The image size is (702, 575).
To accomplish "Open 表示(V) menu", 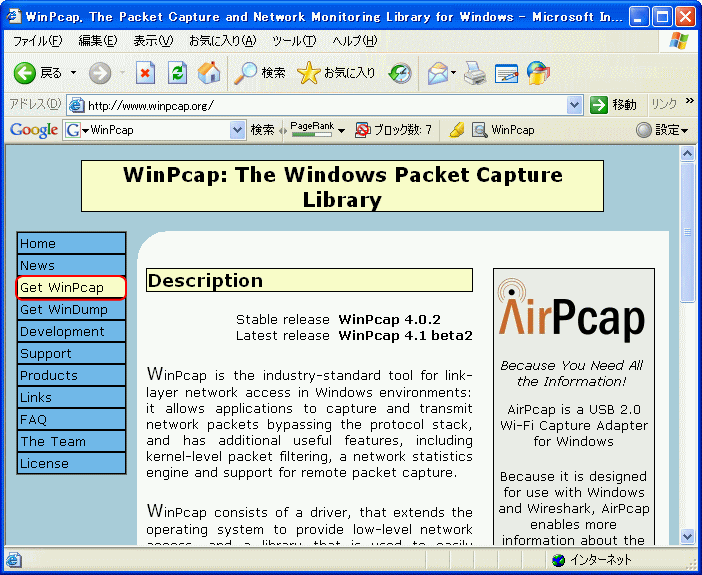I will click(x=153, y=41).
